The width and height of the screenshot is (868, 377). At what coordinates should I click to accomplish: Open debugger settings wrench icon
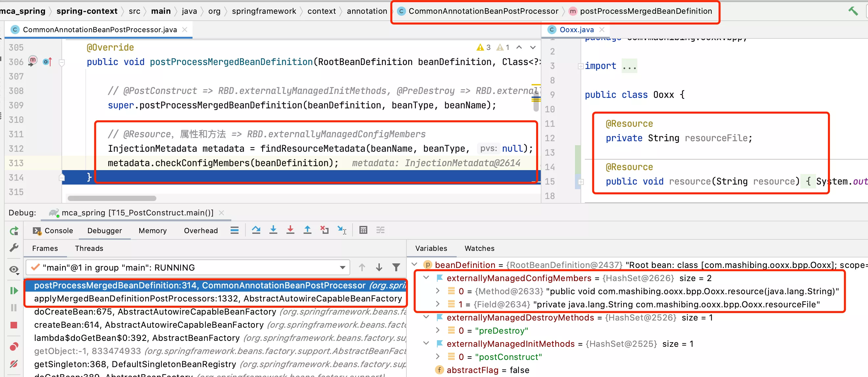[x=14, y=248]
